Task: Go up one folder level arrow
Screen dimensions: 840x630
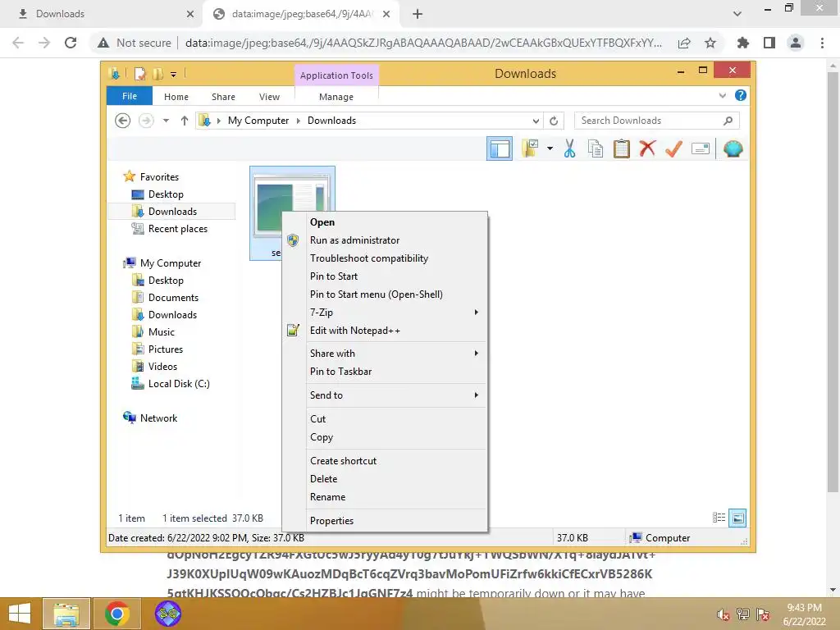Action: [x=185, y=121]
